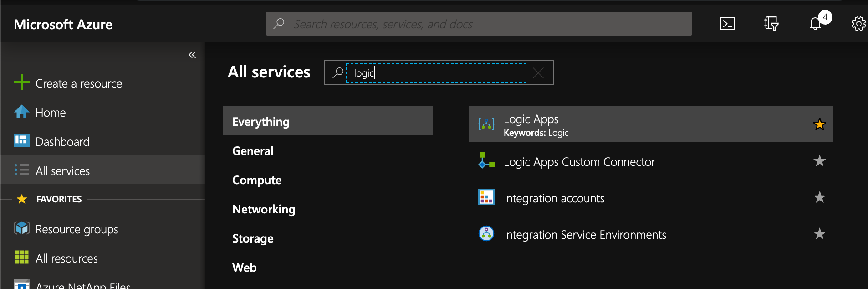
Task: Click the Home house icon
Action: pyautogui.click(x=21, y=112)
